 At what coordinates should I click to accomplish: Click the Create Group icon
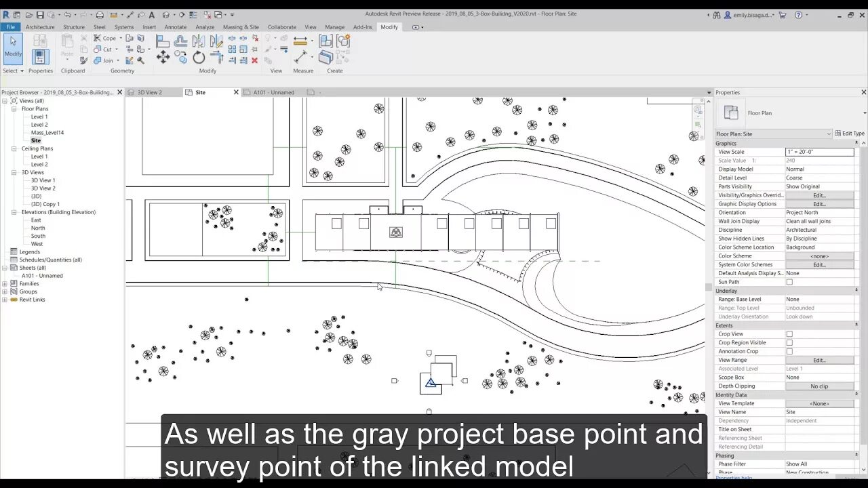(343, 41)
